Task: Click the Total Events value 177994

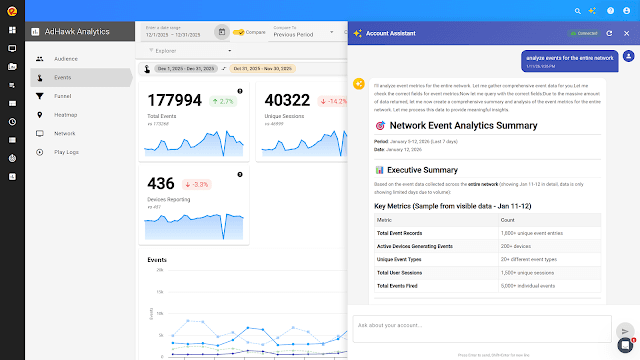Action: (174, 100)
